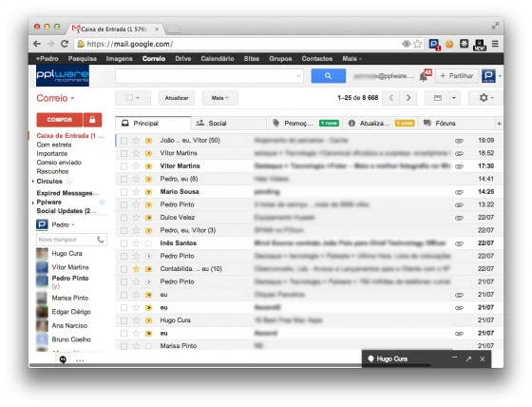The height and width of the screenshot is (407, 532).
Task: Open settings gear icon
Action: click(x=484, y=98)
